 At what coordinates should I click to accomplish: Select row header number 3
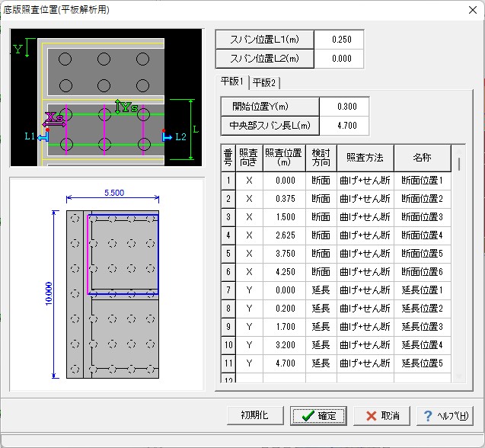228,217
